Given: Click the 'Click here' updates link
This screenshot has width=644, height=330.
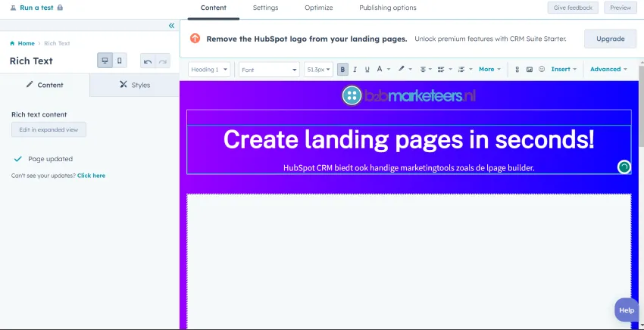Looking at the screenshot, I should click(91, 176).
